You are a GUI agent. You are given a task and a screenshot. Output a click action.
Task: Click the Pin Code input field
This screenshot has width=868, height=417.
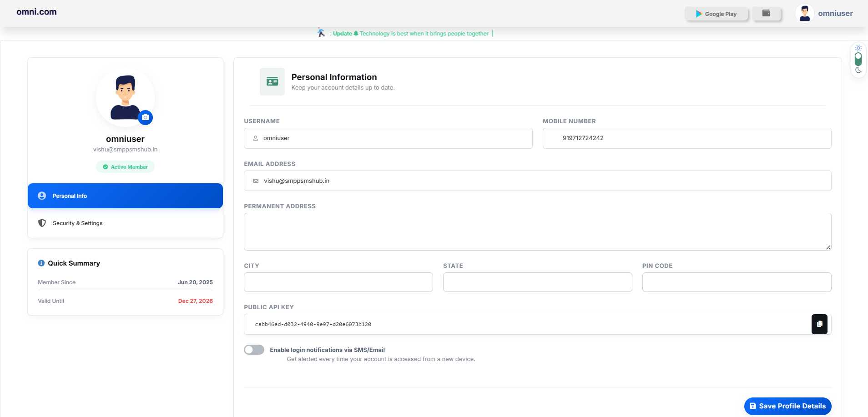pyautogui.click(x=737, y=282)
